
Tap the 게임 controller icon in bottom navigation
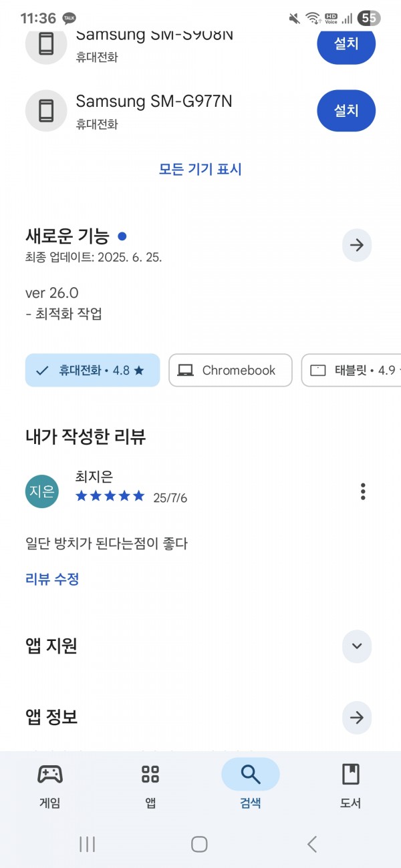click(x=49, y=775)
